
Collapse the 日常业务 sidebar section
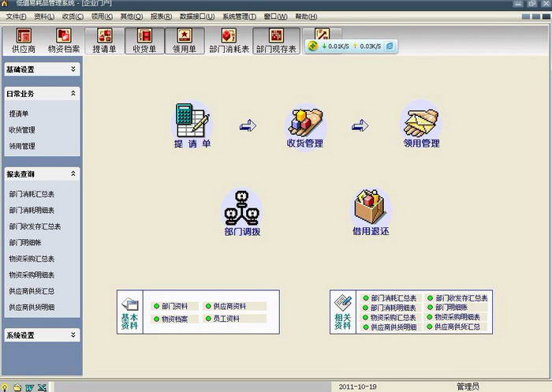pyautogui.click(x=73, y=93)
